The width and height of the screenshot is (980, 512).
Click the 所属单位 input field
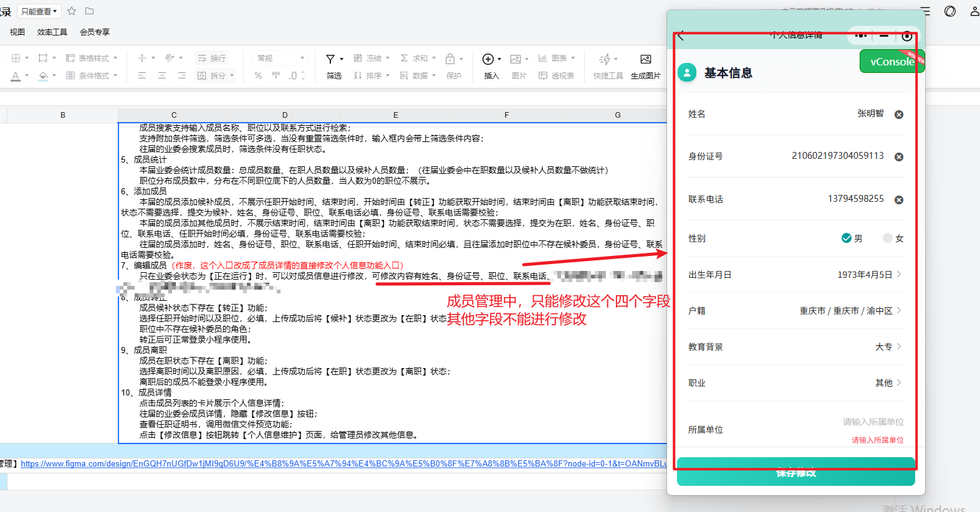(x=873, y=422)
